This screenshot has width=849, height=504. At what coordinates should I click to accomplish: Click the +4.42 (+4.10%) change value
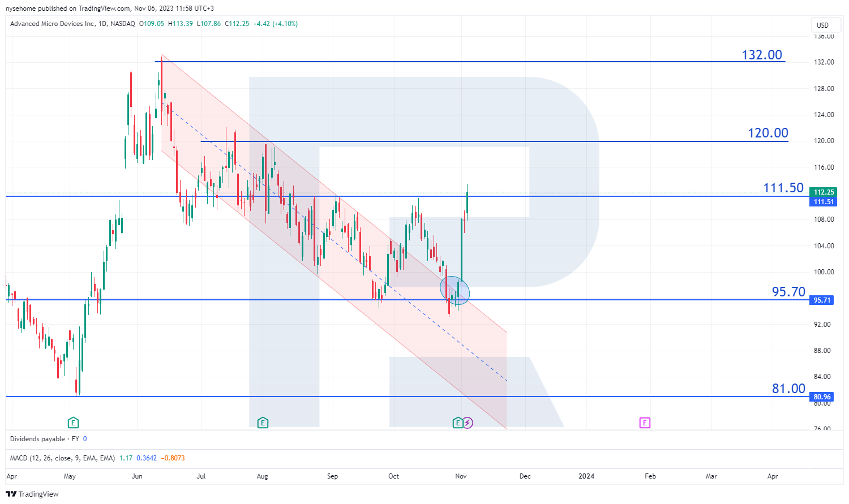(275, 24)
